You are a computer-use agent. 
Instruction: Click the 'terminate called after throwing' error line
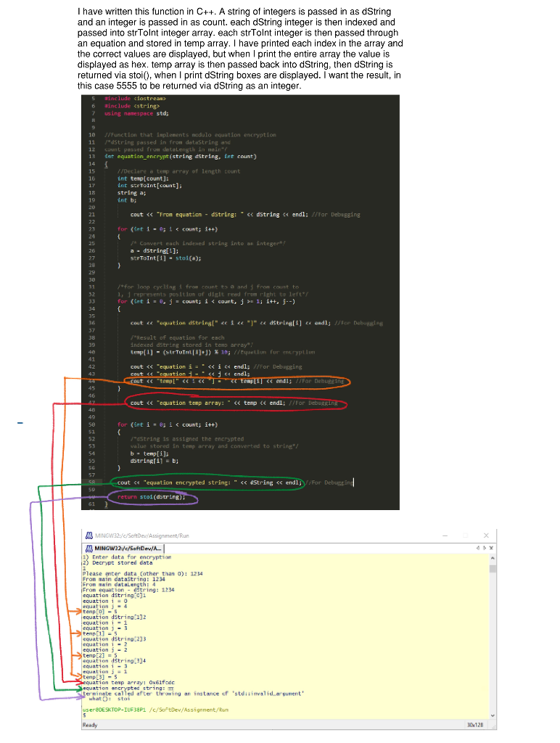(x=193, y=694)
